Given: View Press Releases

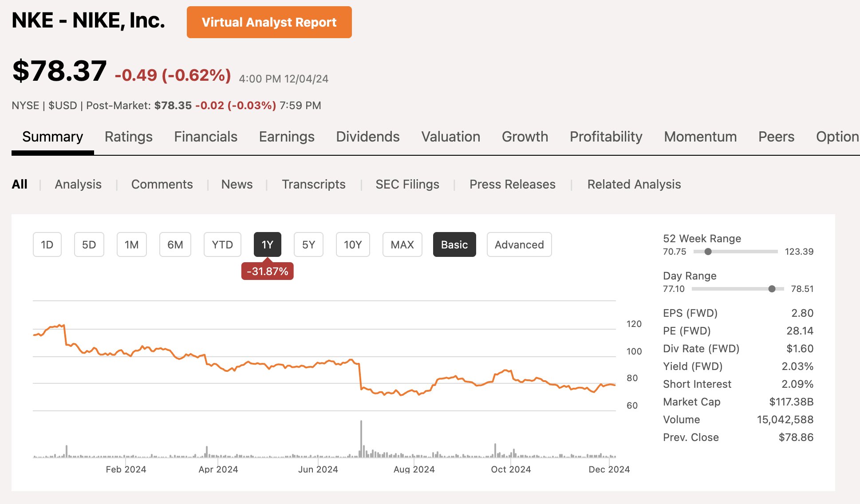Looking at the screenshot, I should click(513, 184).
